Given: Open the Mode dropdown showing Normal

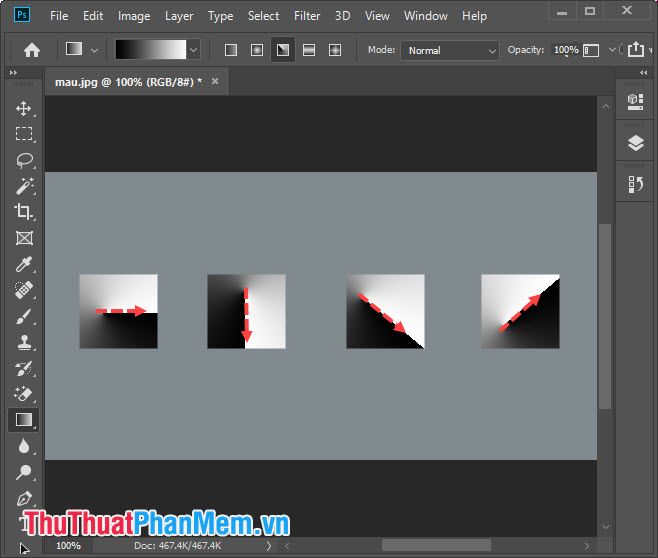Looking at the screenshot, I should pyautogui.click(x=449, y=50).
